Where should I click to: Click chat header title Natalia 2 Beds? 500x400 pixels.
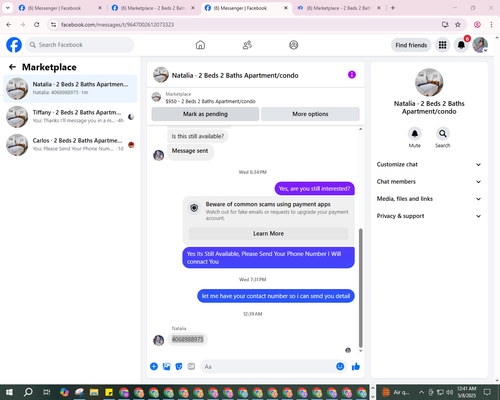click(235, 75)
